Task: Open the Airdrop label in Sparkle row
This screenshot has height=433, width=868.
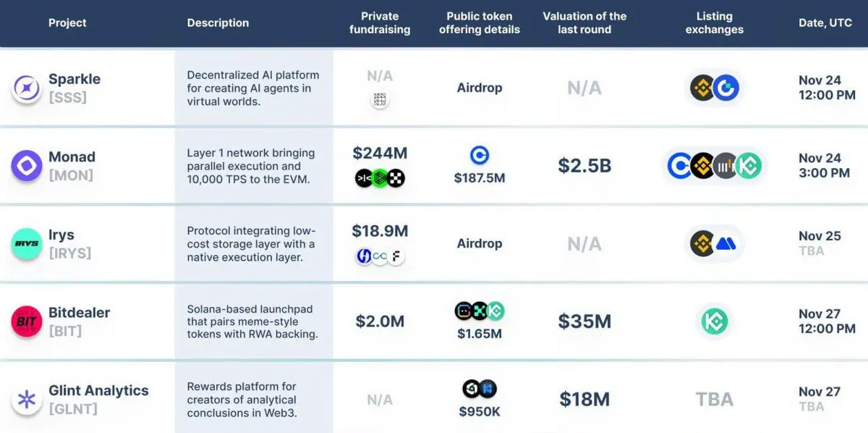Action: tap(479, 88)
